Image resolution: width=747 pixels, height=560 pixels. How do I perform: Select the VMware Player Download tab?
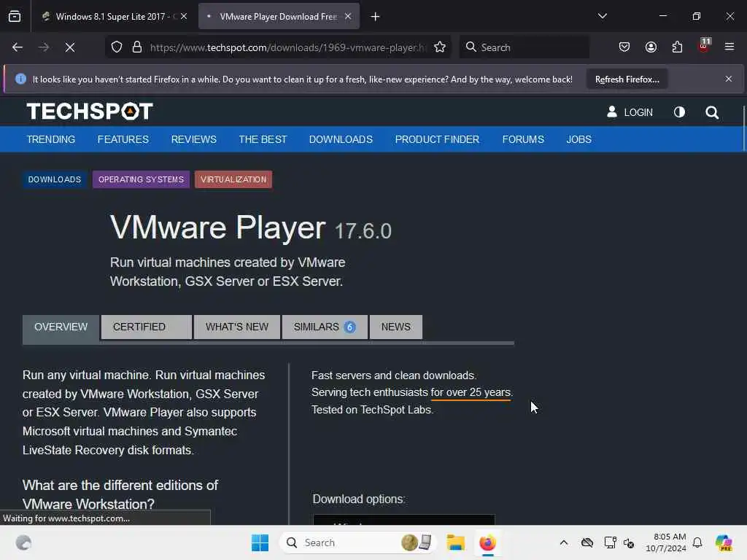[x=279, y=16]
